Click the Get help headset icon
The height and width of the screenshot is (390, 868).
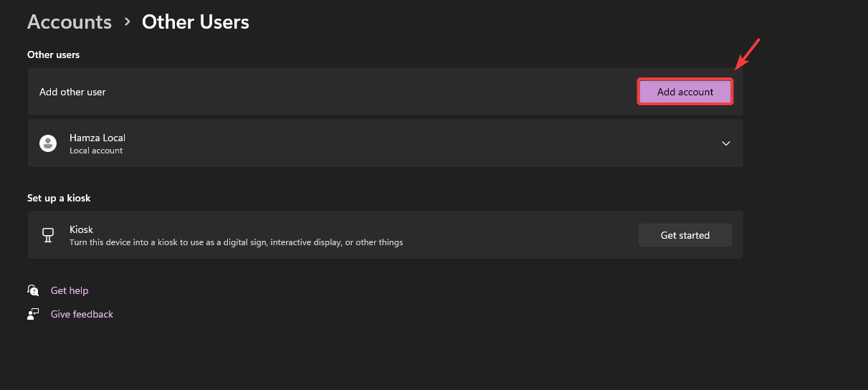pos(33,290)
